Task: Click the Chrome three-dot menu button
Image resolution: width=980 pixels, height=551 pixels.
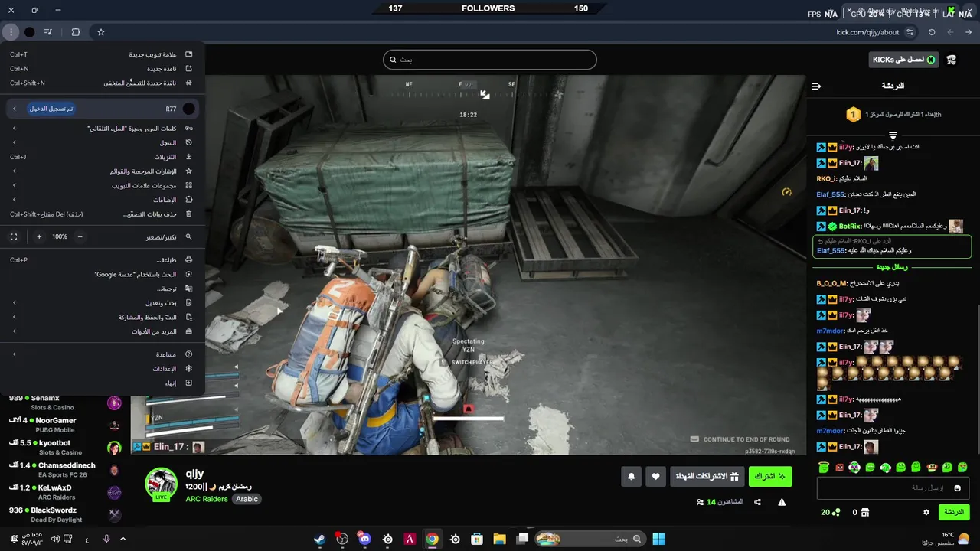Action: tap(11, 32)
